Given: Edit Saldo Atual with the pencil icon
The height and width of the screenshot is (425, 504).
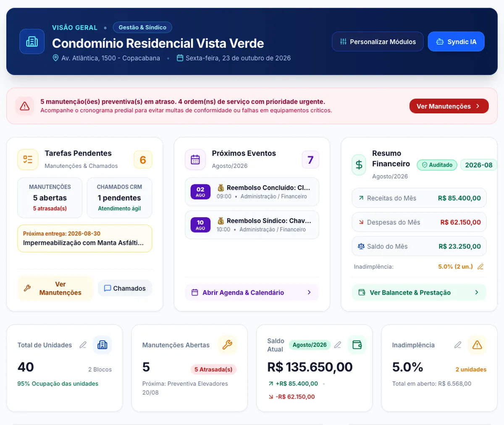Looking at the screenshot, I should (338, 345).
